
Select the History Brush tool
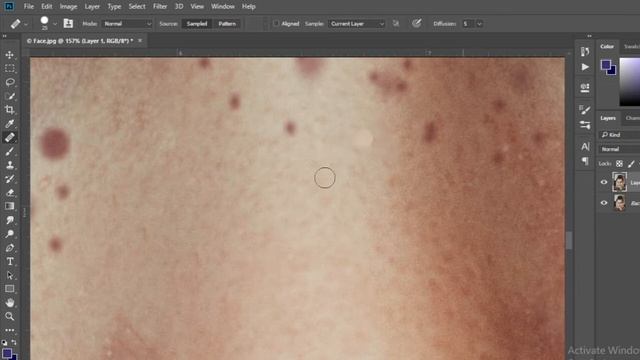(x=10, y=179)
